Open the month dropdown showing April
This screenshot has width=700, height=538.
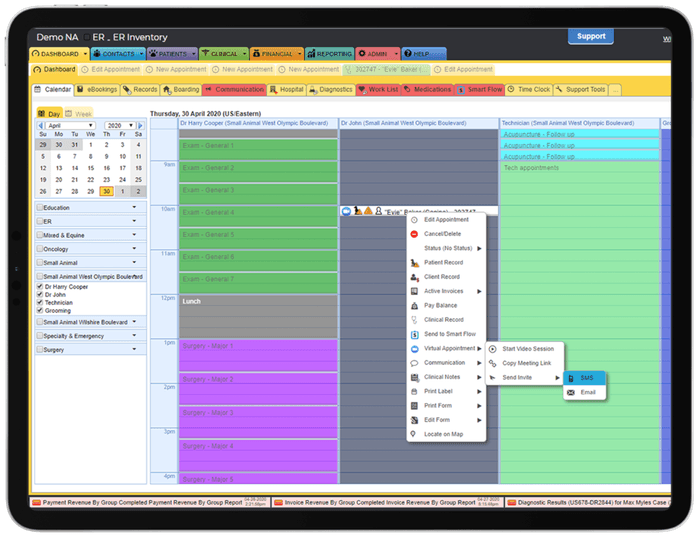coord(70,127)
